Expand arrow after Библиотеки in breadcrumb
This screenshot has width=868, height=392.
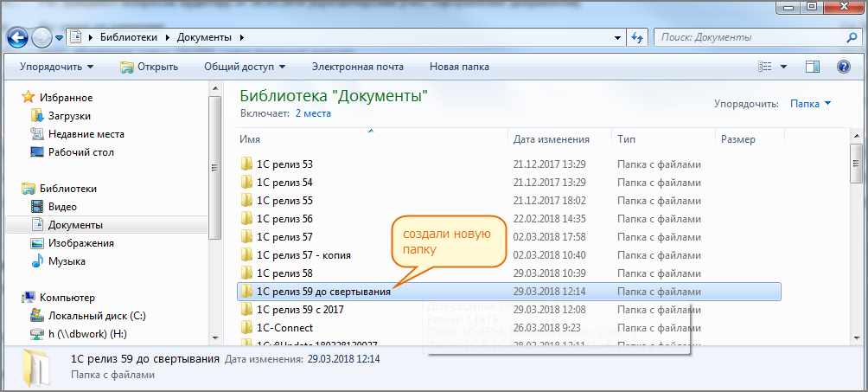coord(165,38)
